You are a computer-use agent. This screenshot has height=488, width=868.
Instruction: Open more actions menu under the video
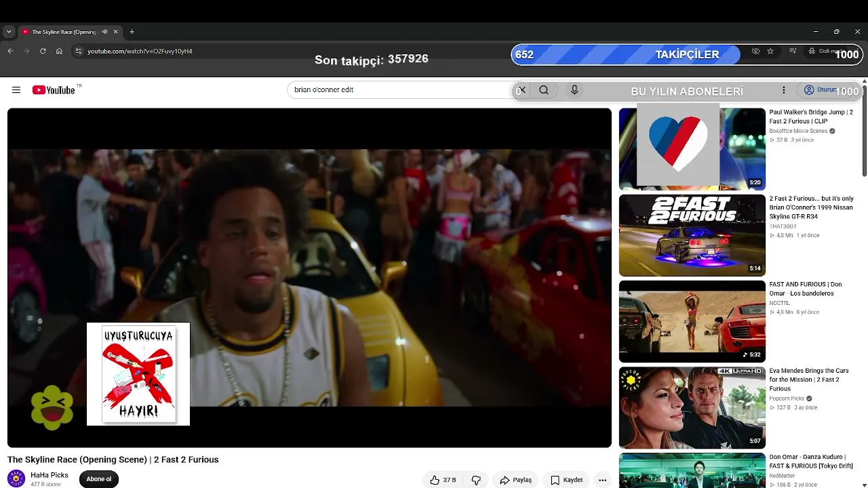[x=602, y=480]
